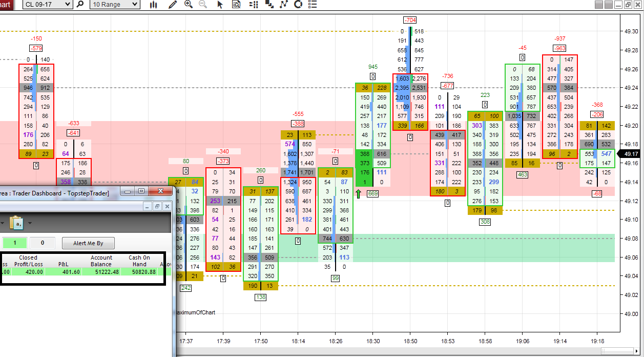Close the chart window
Image resolution: width=644 pixels, height=357 pixels.
[x=637, y=4]
